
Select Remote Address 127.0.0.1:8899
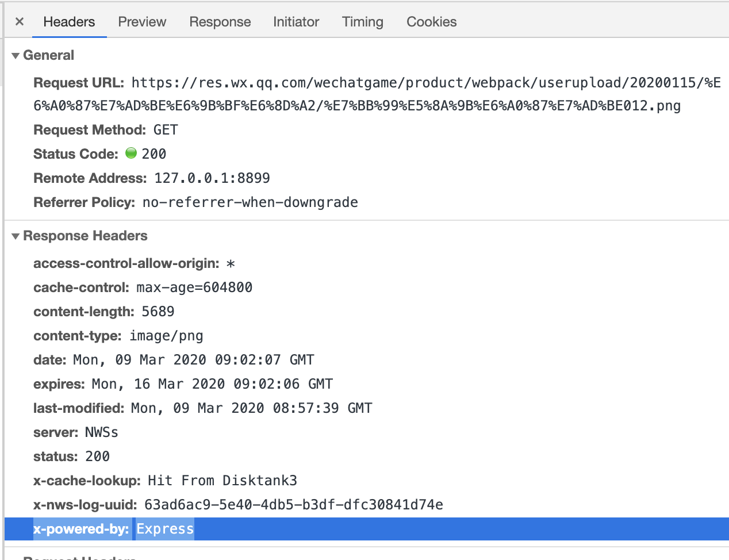[212, 178]
